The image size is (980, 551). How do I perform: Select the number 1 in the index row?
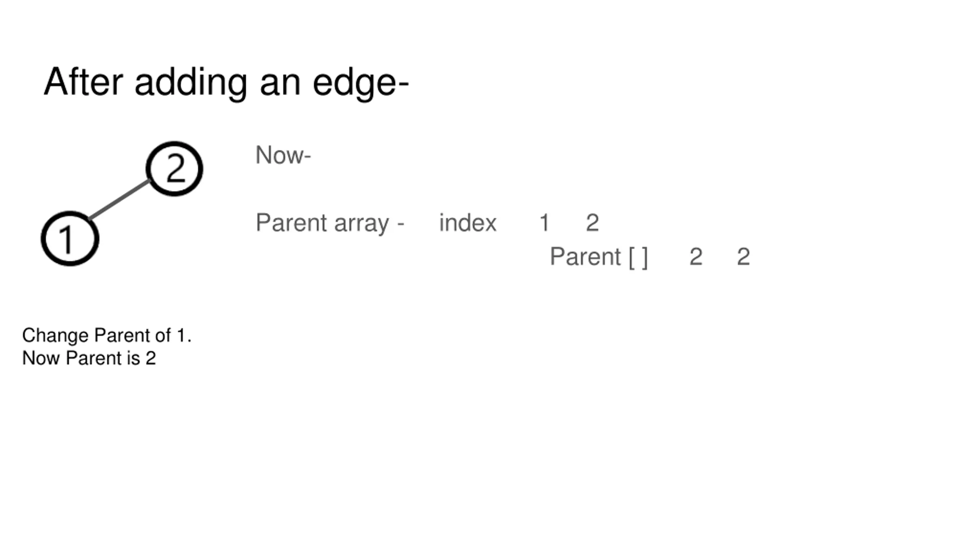544,223
